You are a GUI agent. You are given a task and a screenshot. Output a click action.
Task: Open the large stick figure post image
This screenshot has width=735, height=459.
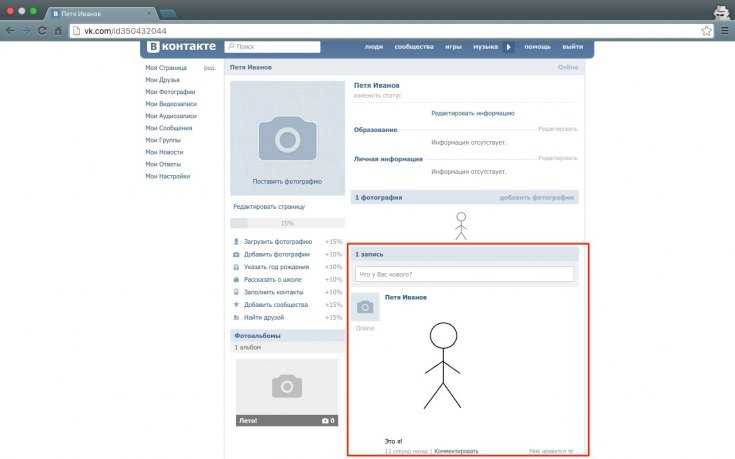pos(443,366)
